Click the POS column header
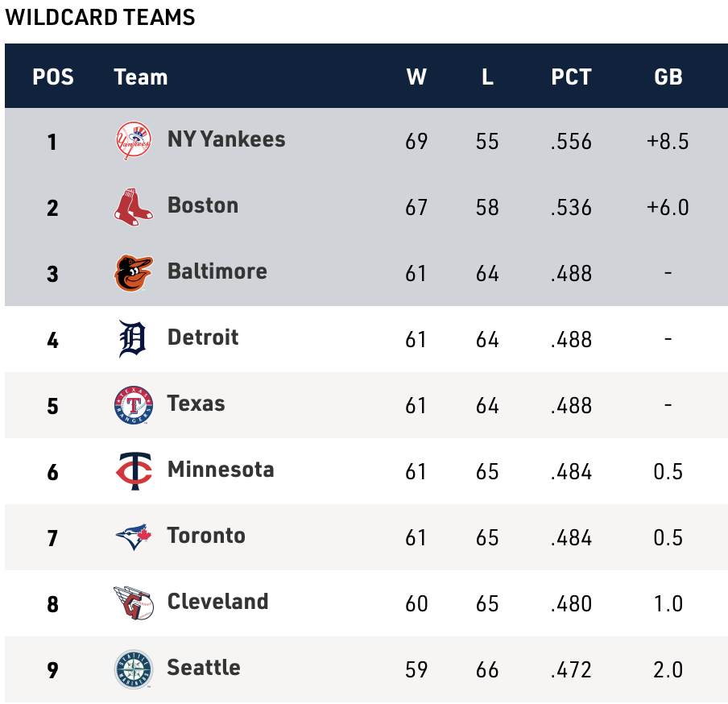 click(53, 77)
